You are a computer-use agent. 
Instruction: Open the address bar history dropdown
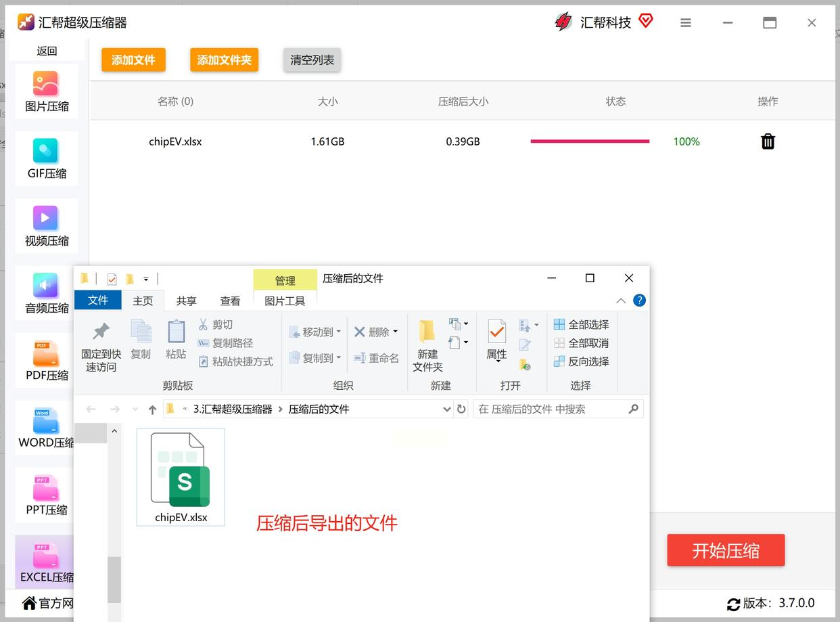(x=446, y=409)
